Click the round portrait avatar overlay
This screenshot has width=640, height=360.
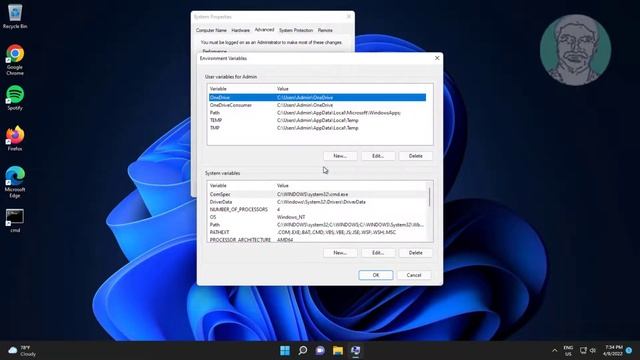click(x=575, y=50)
